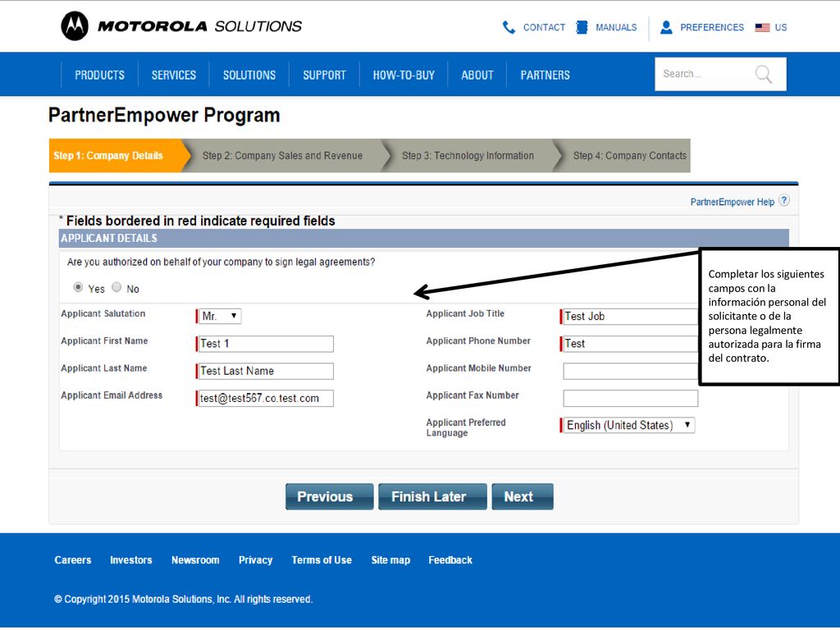
Task: Open the Applicant Salutation dropdown
Action: tap(220, 316)
